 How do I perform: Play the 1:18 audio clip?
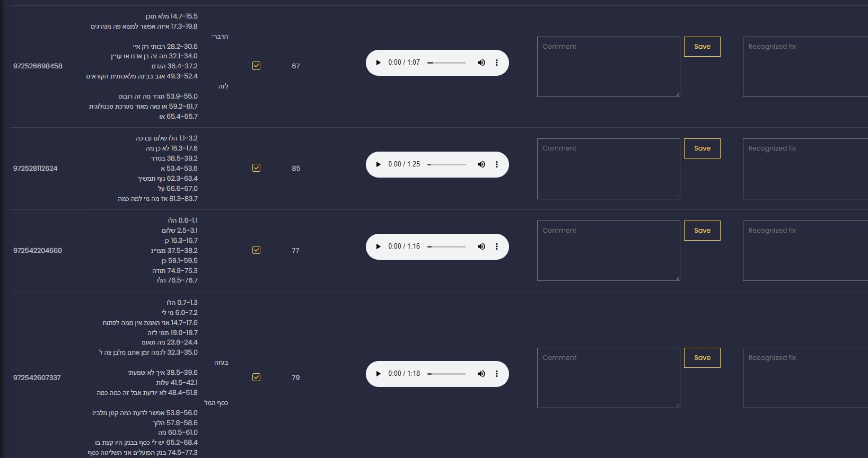click(378, 374)
